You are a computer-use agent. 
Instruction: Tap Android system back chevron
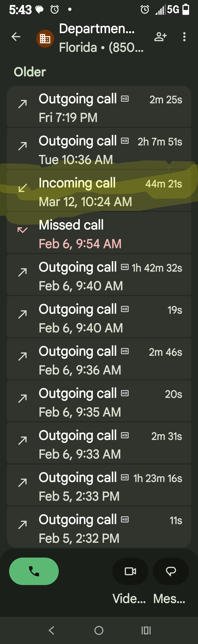point(51,630)
